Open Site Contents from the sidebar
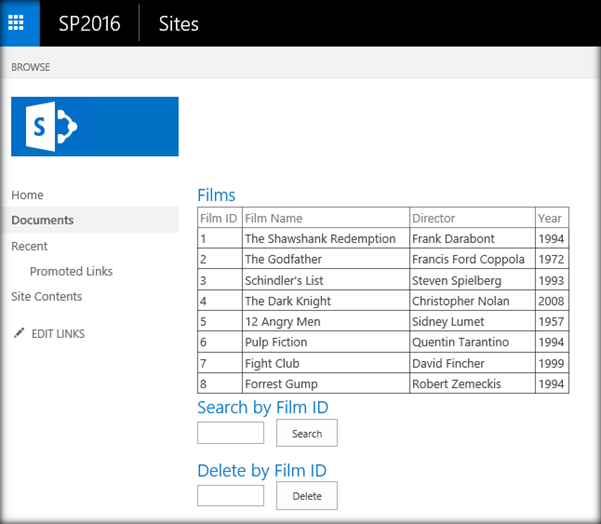The height and width of the screenshot is (524, 601). (x=47, y=296)
